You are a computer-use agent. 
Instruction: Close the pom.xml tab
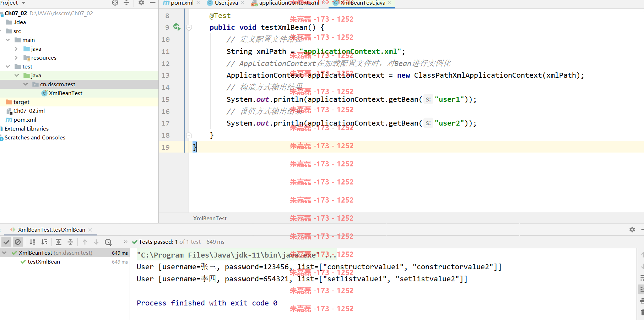[198, 3]
